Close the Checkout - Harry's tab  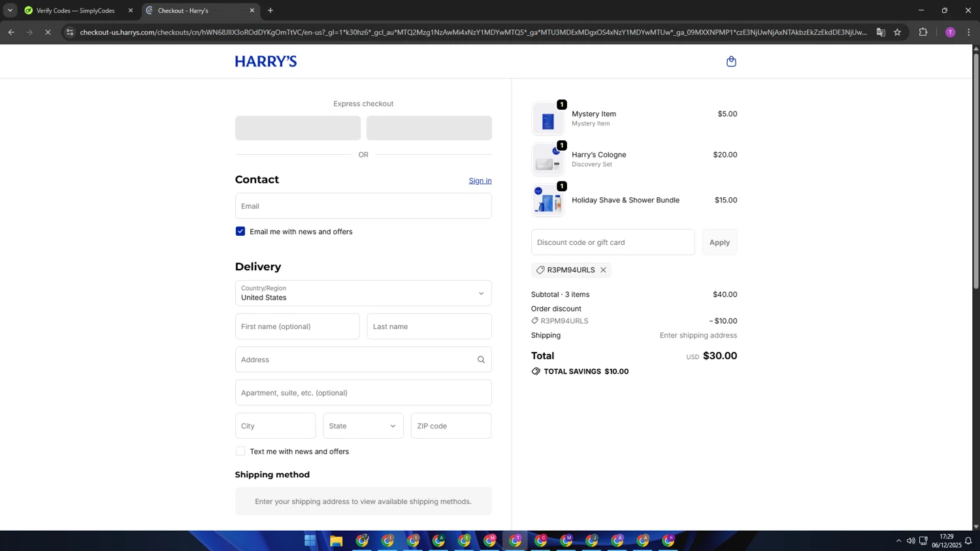252,10
